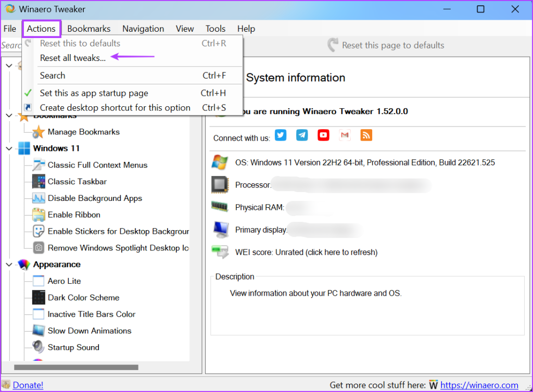533x392 pixels.
Task: Select Enable Ribbon tree item
Action: [74, 215]
